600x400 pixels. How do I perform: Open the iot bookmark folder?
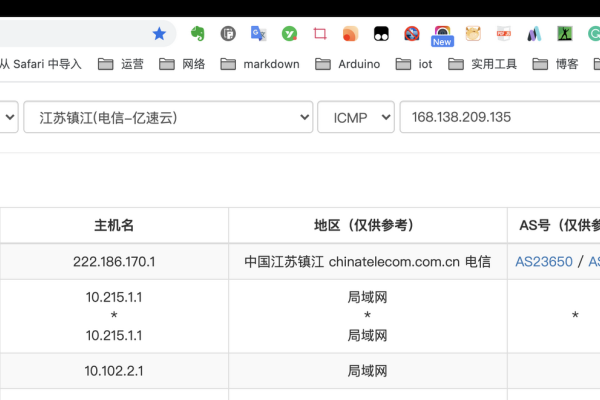pyautogui.click(x=414, y=64)
